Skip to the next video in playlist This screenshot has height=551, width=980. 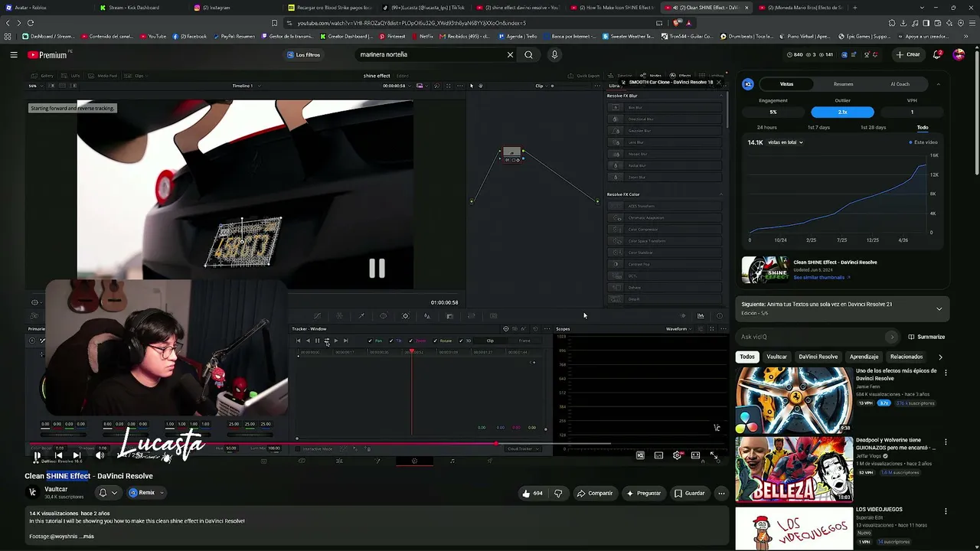77,455
